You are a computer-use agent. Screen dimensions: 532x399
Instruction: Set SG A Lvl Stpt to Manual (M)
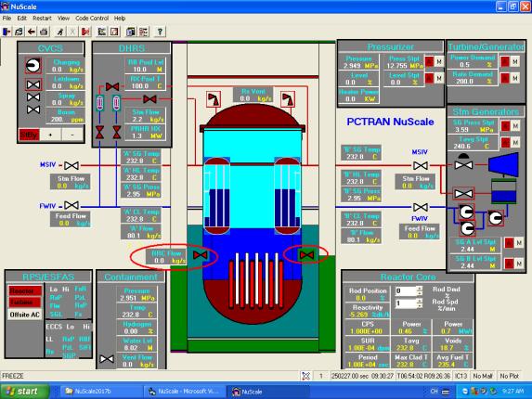pyautogui.click(x=519, y=243)
